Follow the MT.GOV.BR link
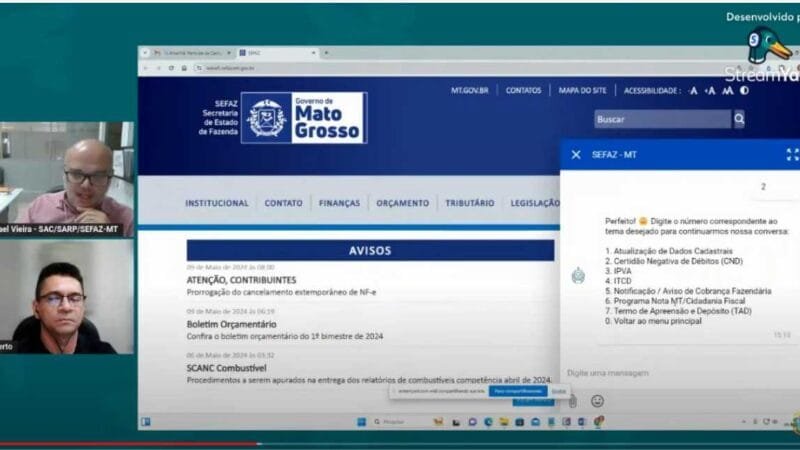 469,90
